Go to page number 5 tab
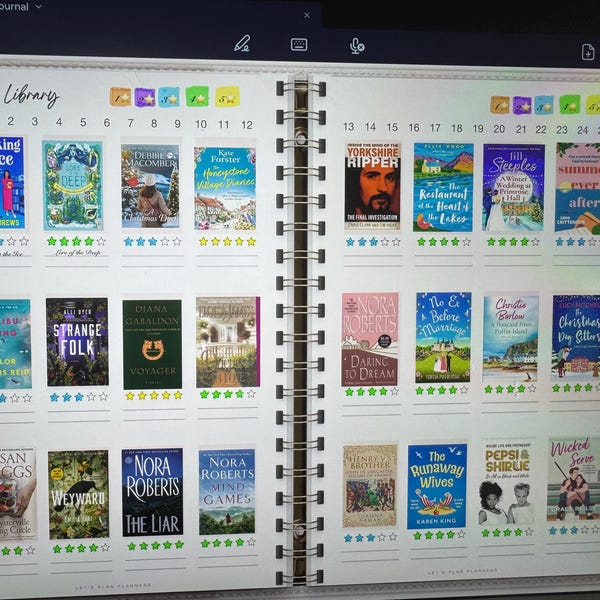Image resolution: width=600 pixels, height=600 pixels. coord(83,122)
